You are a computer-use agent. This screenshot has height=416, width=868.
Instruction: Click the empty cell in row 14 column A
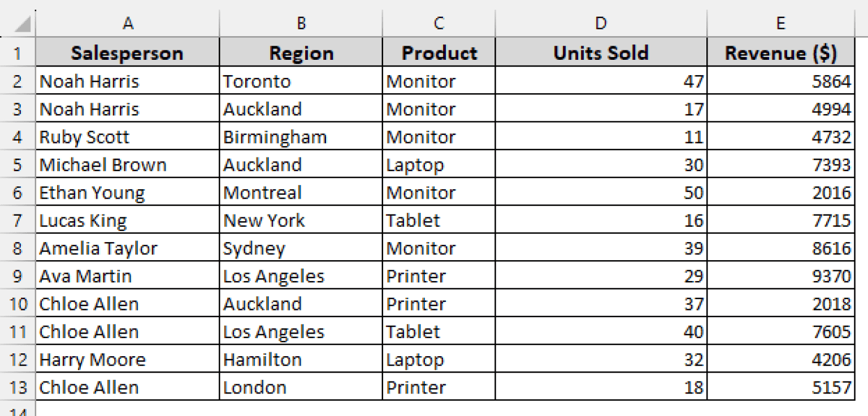point(128,410)
